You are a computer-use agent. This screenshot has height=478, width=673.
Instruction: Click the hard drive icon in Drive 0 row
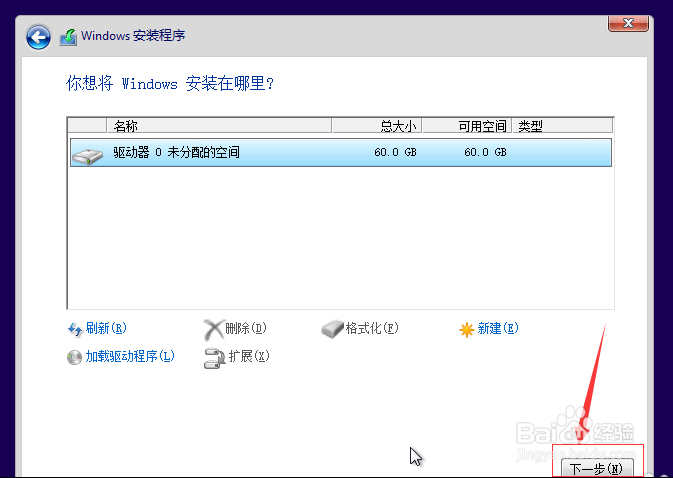tap(88, 156)
